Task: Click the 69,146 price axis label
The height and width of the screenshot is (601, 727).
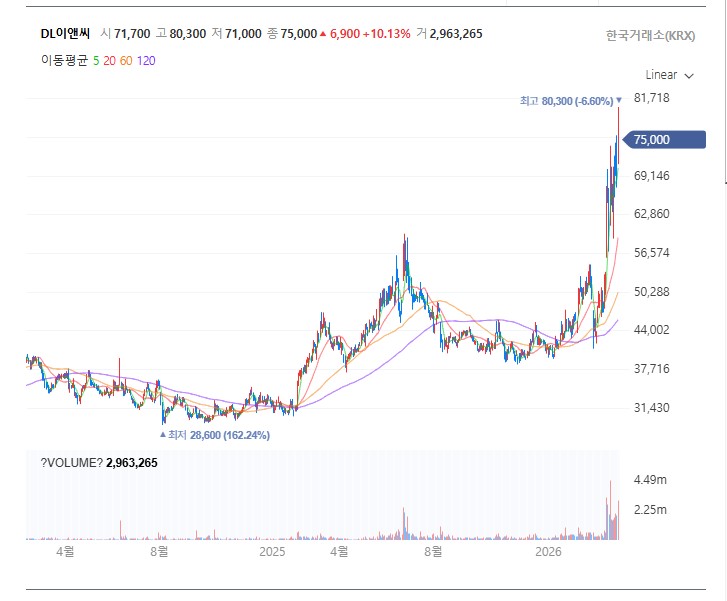Action: (x=651, y=176)
